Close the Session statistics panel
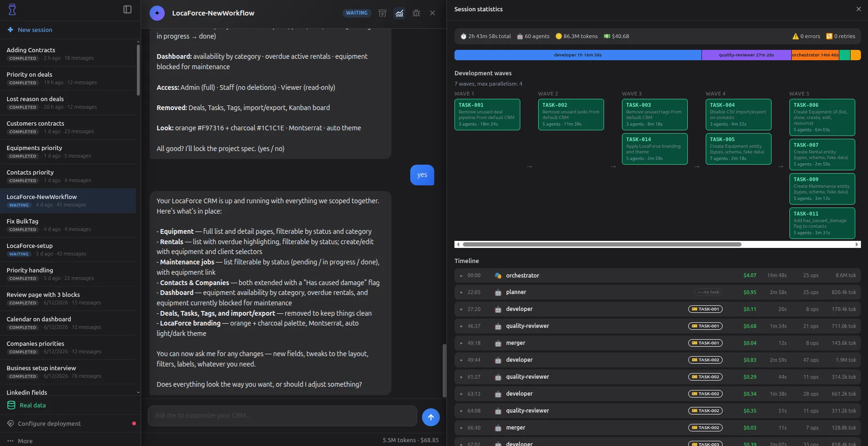The width and height of the screenshot is (868, 446). [859, 9]
